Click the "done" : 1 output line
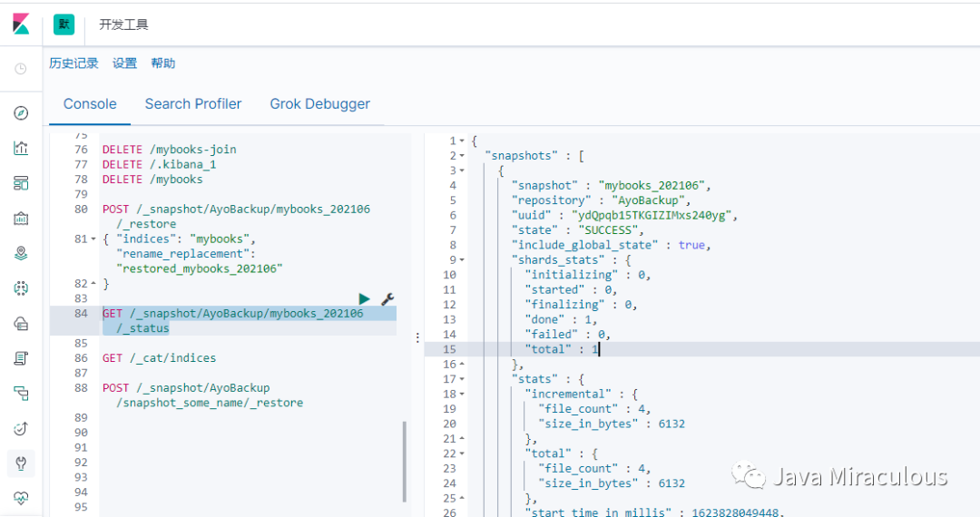This screenshot has width=980, height=517. coord(561,319)
